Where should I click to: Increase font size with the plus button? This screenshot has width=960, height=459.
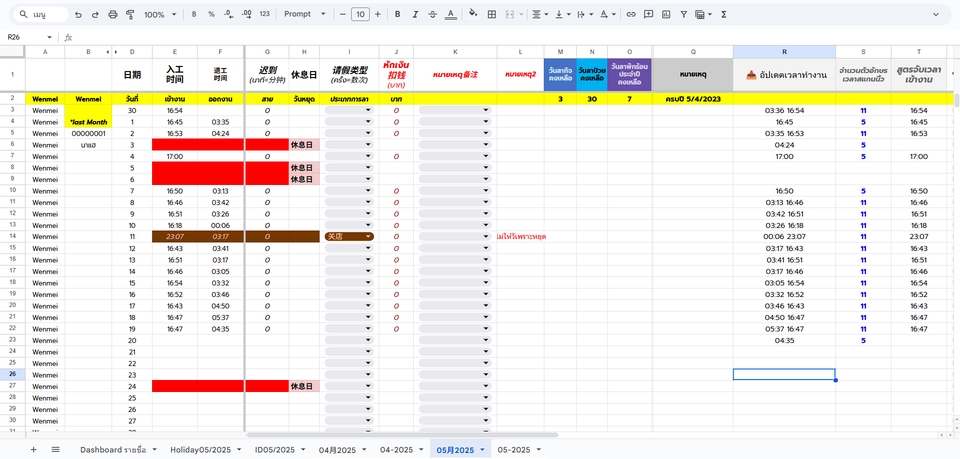(378, 14)
